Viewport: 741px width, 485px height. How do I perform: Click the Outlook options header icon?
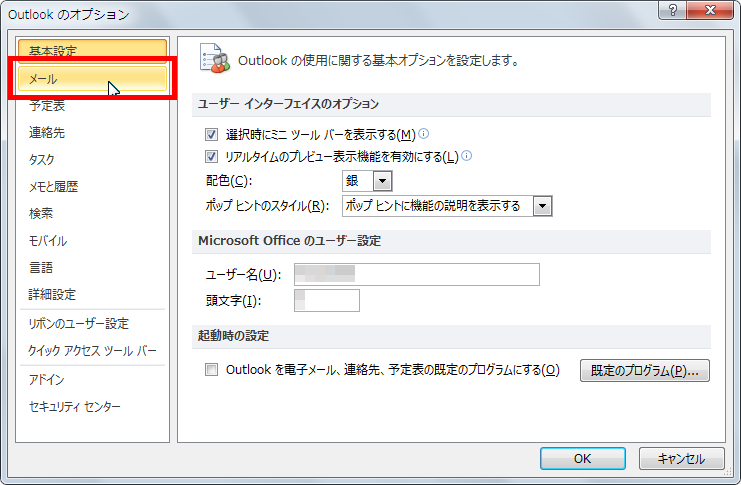[x=214, y=59]
